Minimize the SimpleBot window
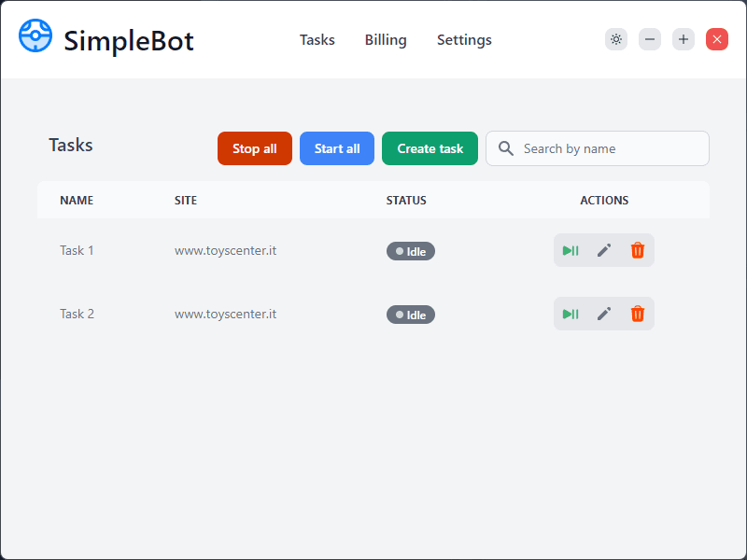 (650, 39)
